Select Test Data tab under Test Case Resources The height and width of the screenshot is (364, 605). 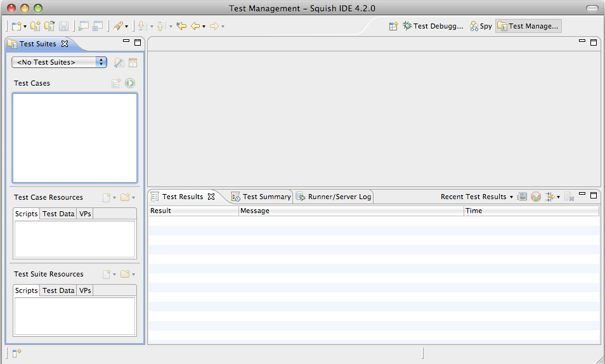58,214
